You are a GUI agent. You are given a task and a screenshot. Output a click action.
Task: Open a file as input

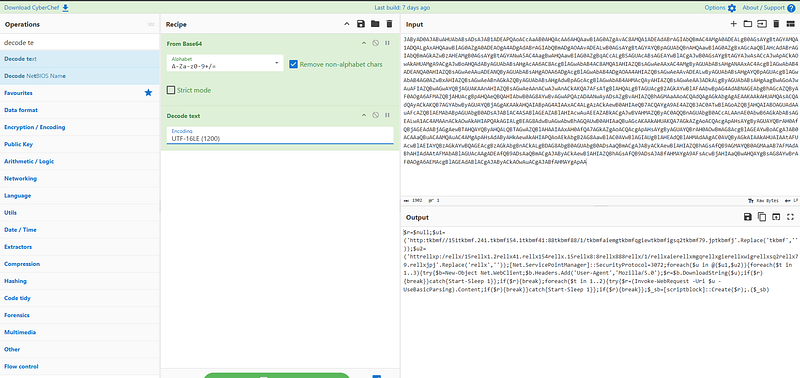click(x=762, y=24)
